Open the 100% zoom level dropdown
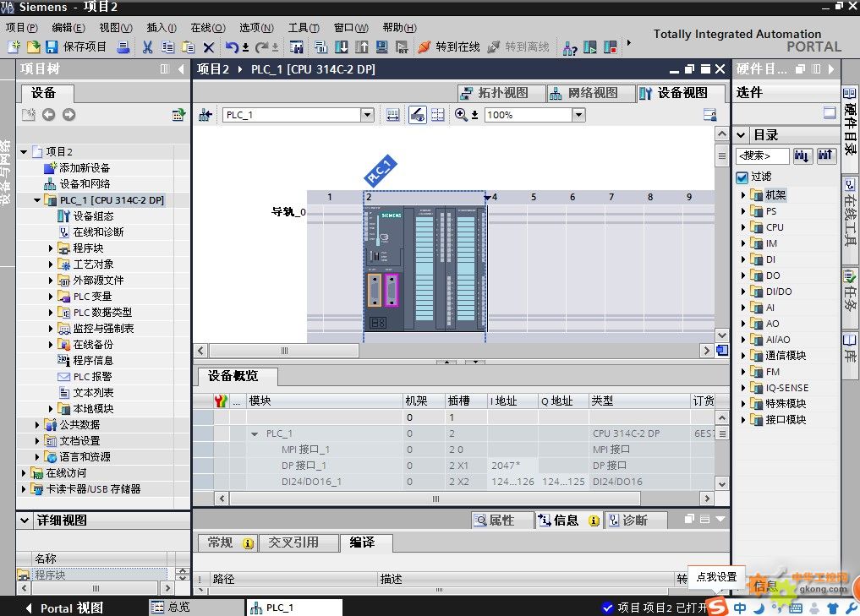 coord(578,115)
